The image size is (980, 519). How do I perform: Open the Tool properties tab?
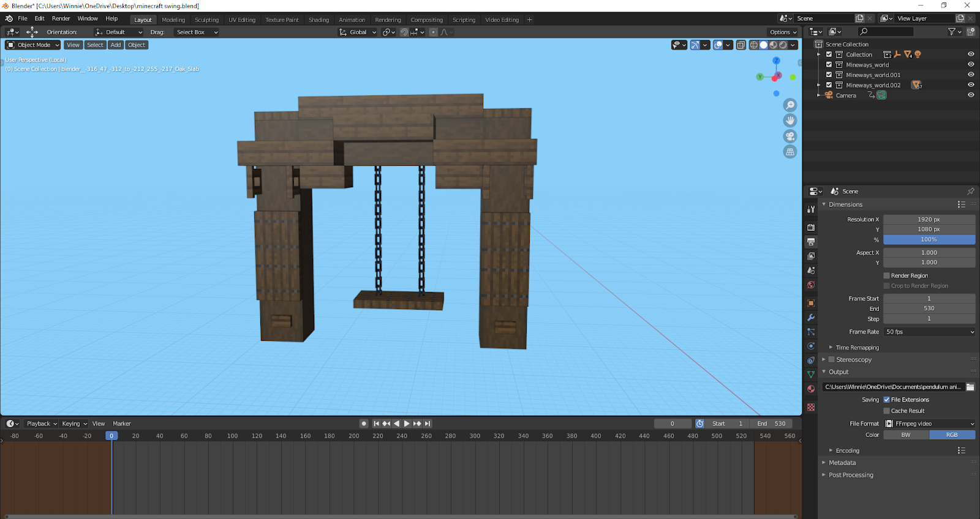tap(811, 209)
